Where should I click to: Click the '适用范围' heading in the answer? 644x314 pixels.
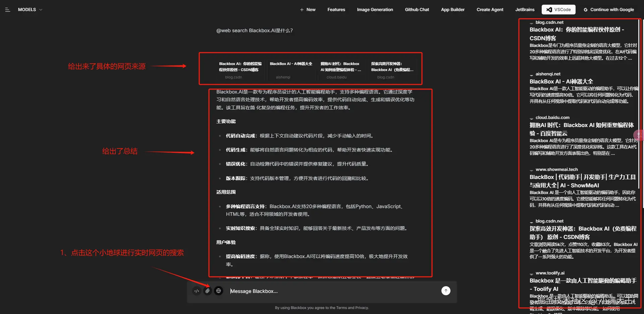pyautogui.click(x=226, y=192)
